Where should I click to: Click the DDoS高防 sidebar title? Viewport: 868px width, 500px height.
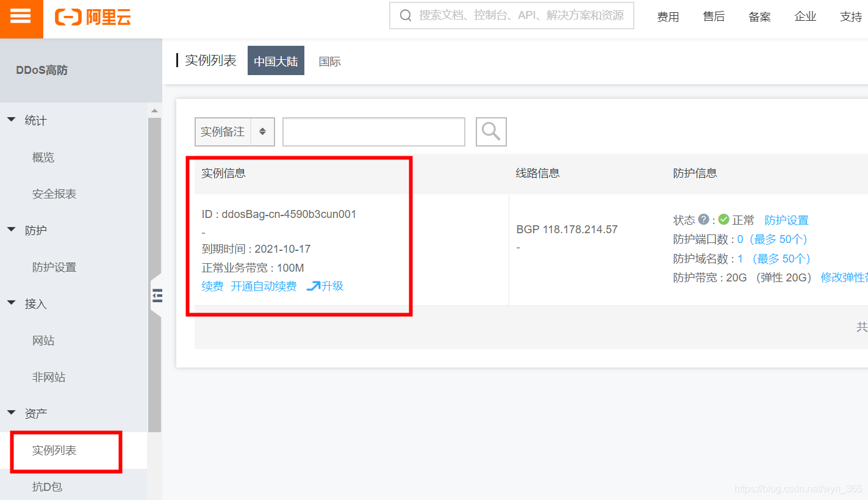pos(41,70)
